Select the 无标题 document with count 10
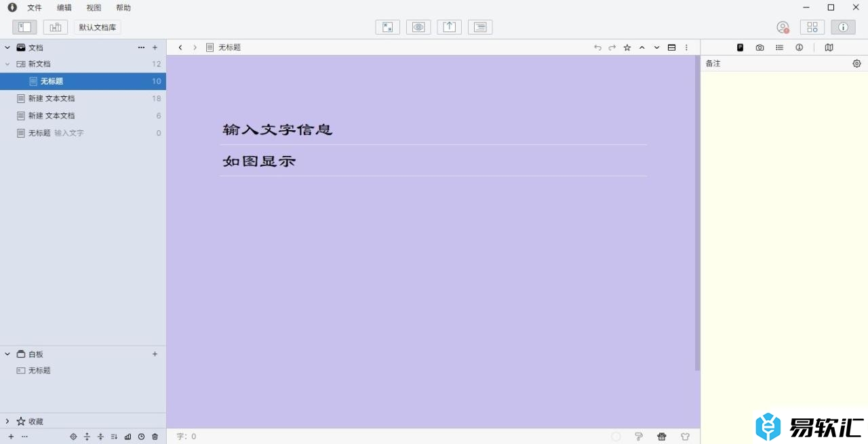Screen dimensions: 868x444 coord(83,81)
